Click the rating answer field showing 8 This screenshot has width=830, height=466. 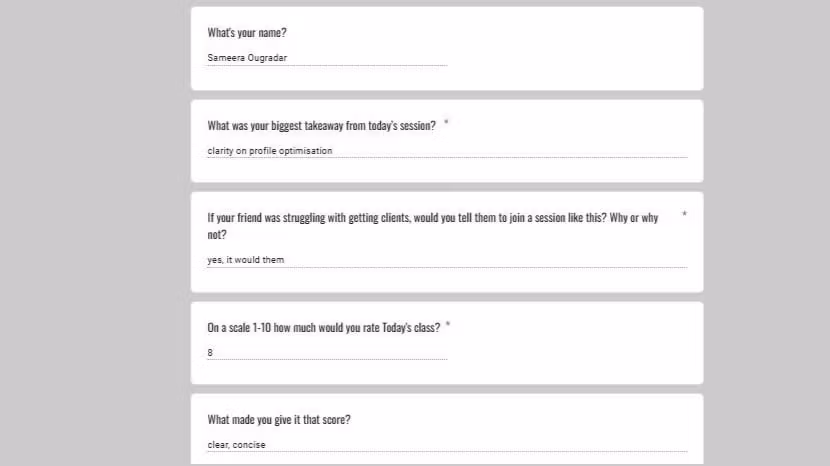[327, 353]
